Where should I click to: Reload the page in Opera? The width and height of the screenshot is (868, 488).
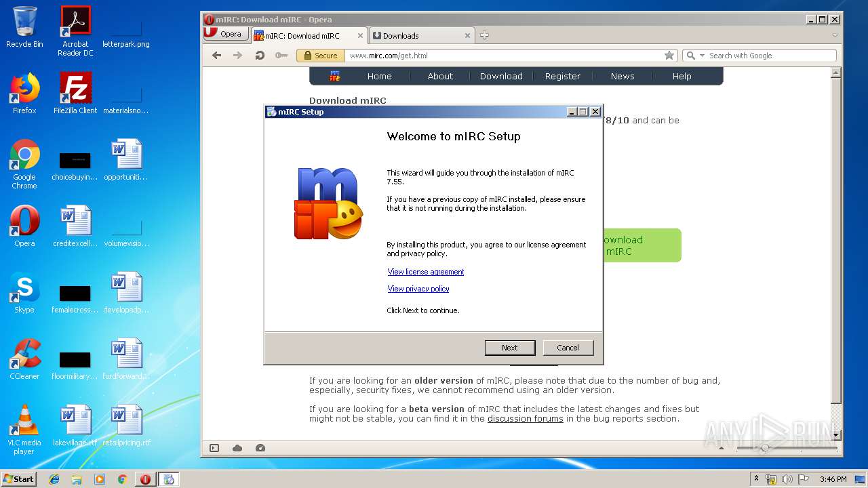[x=260, y=56]
